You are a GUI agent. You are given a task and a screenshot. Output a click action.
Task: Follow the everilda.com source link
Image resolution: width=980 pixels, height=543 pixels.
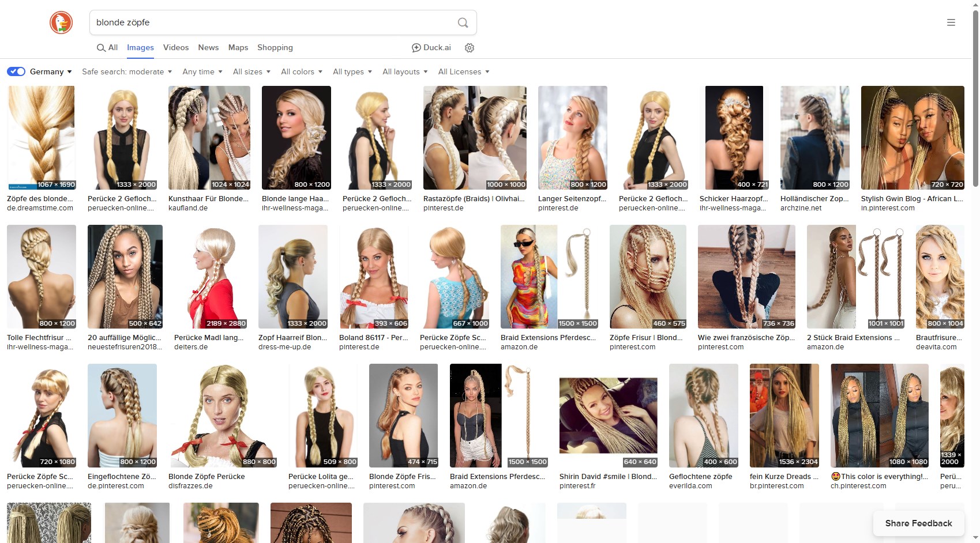coord(690,486)
